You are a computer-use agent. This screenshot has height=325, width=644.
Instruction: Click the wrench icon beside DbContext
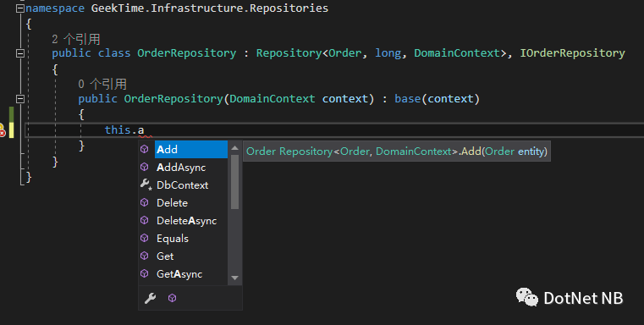[146, 185]
